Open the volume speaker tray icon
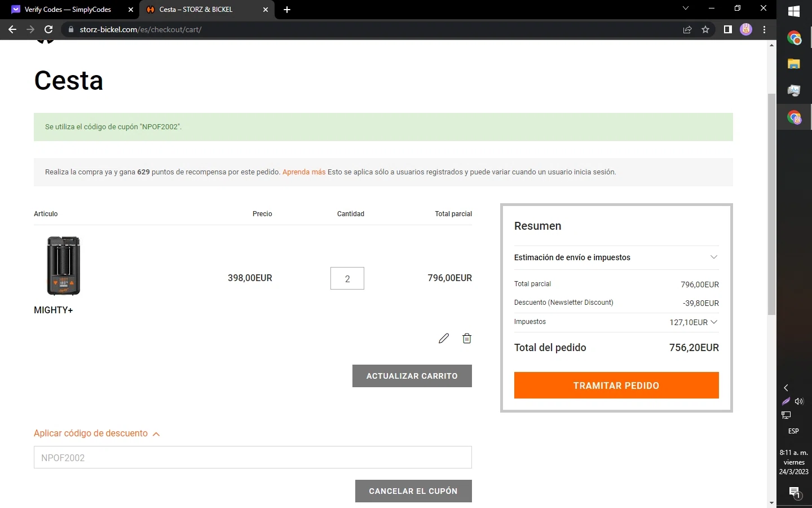Image resolution: width=812 pixels, height=508 pixels. coord(799,401)
